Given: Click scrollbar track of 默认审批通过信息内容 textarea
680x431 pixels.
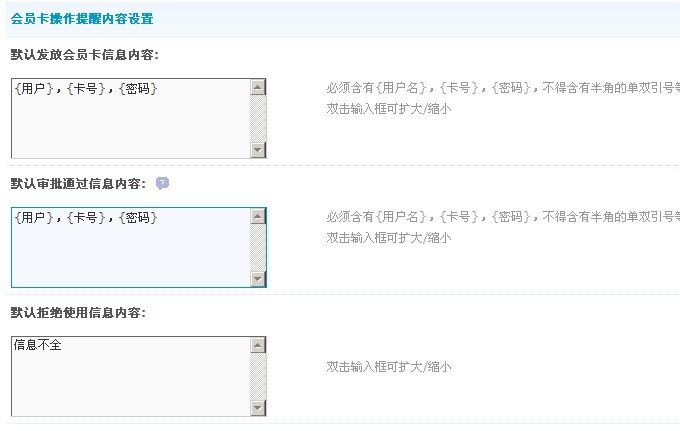Looking at the screenshot, I should click(258, 247).
